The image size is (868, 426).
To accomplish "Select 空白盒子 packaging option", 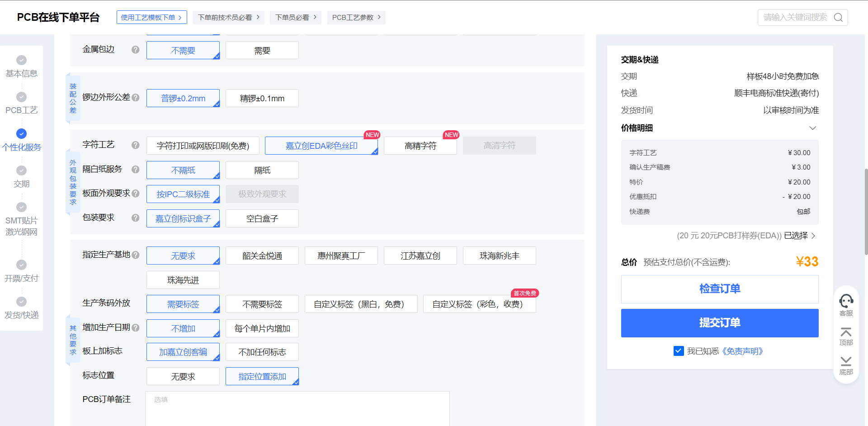I will (262, 218).
